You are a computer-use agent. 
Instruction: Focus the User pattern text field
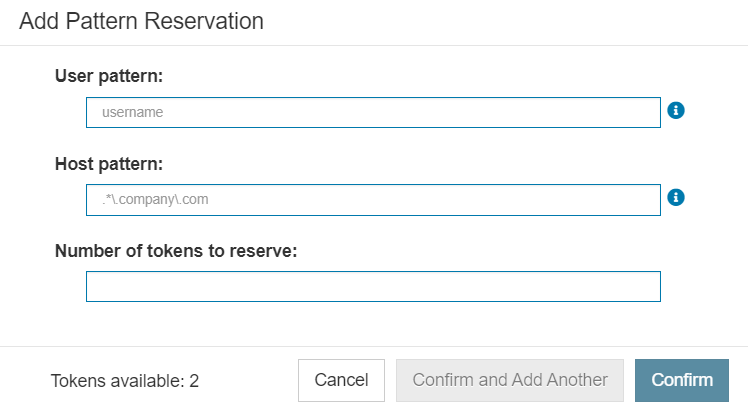373,113
